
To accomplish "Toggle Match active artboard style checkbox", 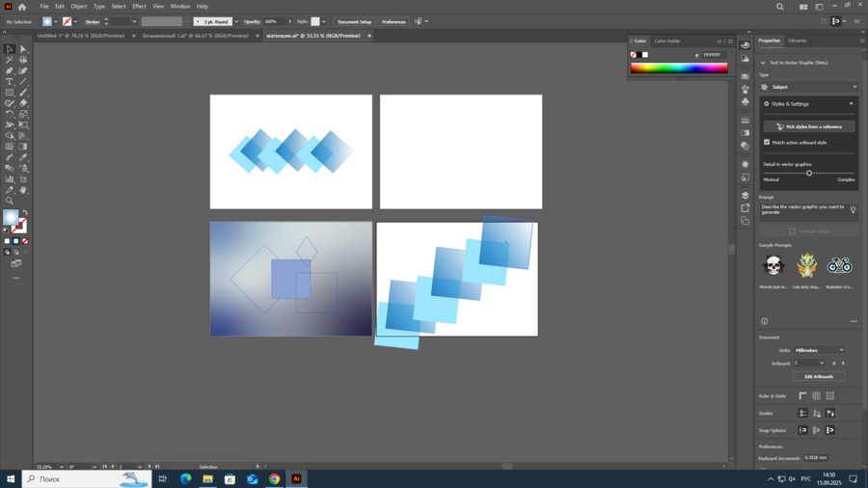I will click(768, 143).
